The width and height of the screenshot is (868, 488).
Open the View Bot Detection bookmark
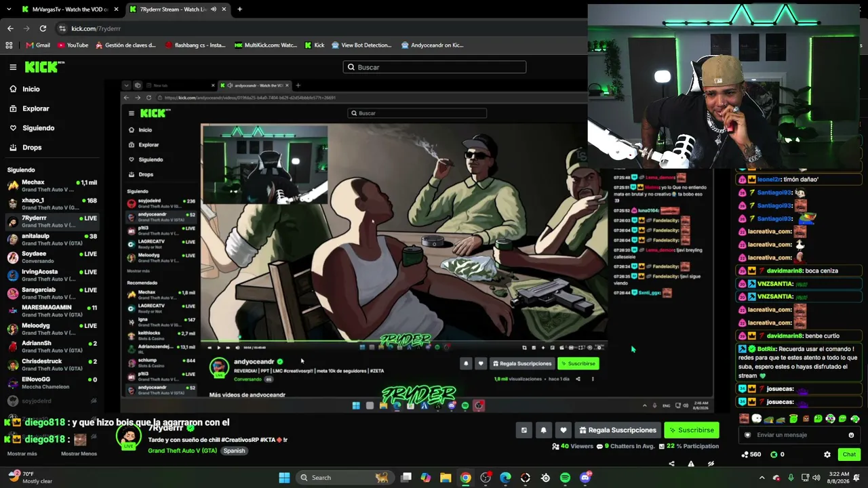[361, 45]
